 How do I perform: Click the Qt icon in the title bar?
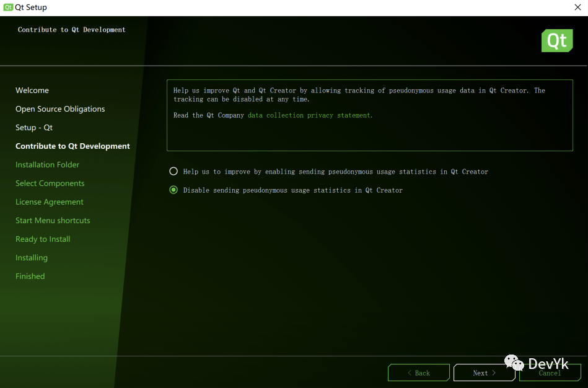click(8, 7)
